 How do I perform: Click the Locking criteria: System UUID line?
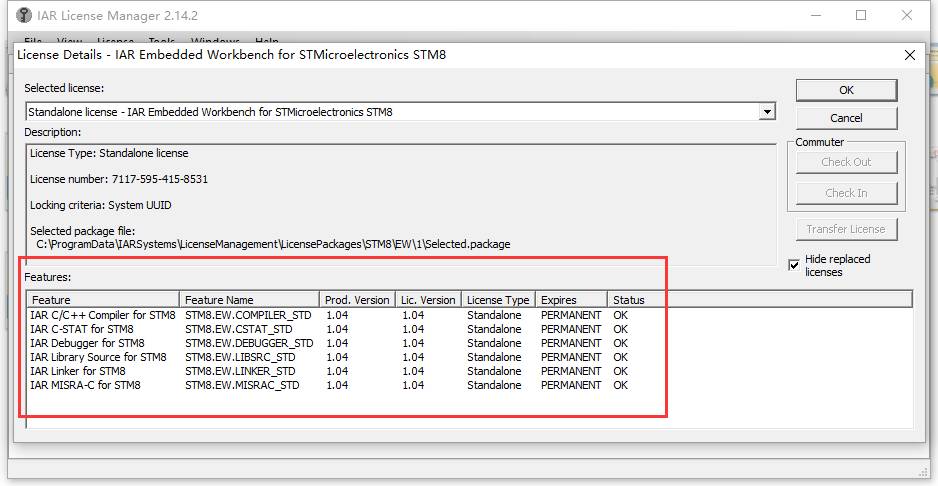pos(100,205)
